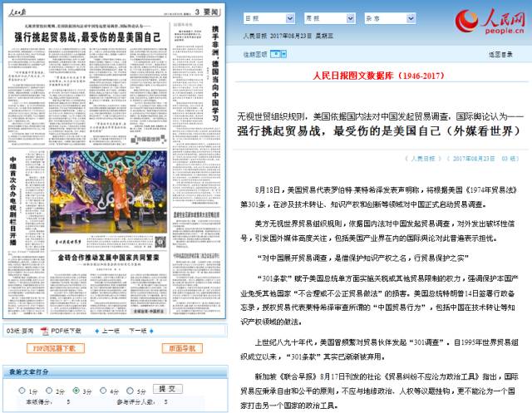Click the dance performance photo on the page
The width and height of the screenshot is (532, 413).
(x=108, y=192)
